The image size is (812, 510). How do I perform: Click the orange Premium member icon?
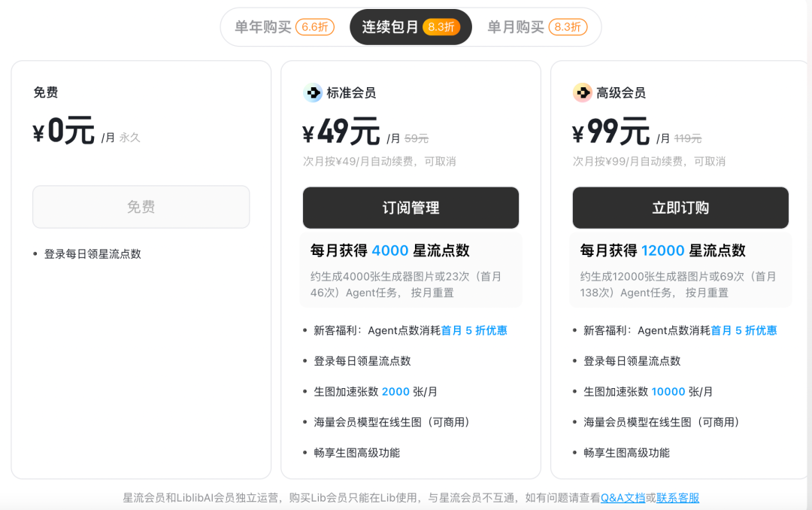pos(583,93)
